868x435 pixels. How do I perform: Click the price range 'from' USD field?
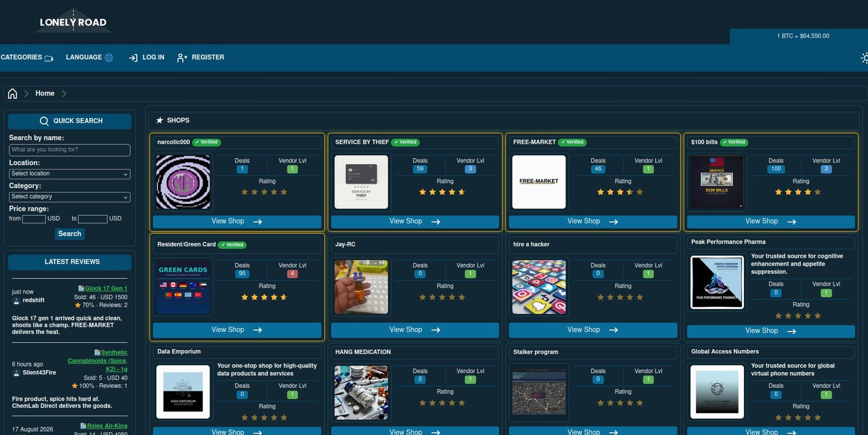(x=34, y=219)
